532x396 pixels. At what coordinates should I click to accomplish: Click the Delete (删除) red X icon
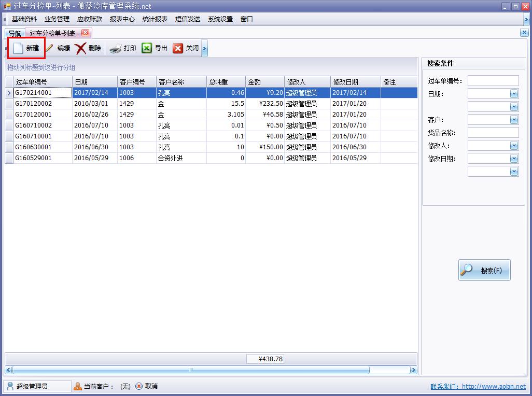(x=80, y=48)
